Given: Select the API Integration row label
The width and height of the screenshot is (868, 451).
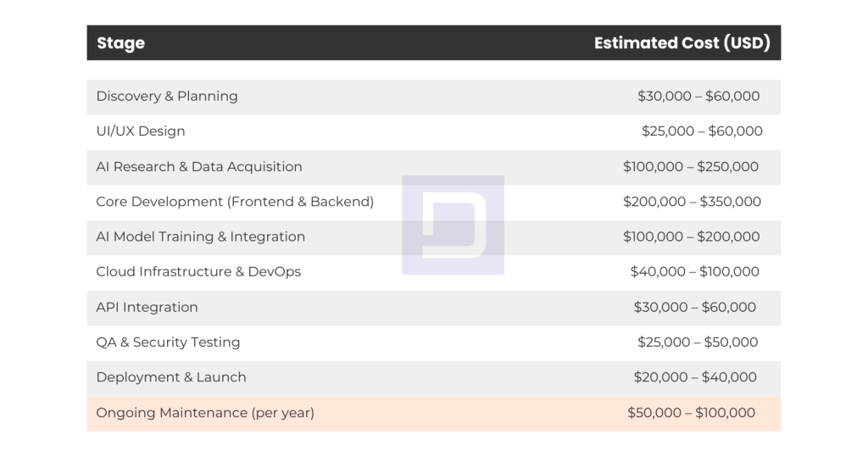Looking at the screenshot, I should (147, 307).
